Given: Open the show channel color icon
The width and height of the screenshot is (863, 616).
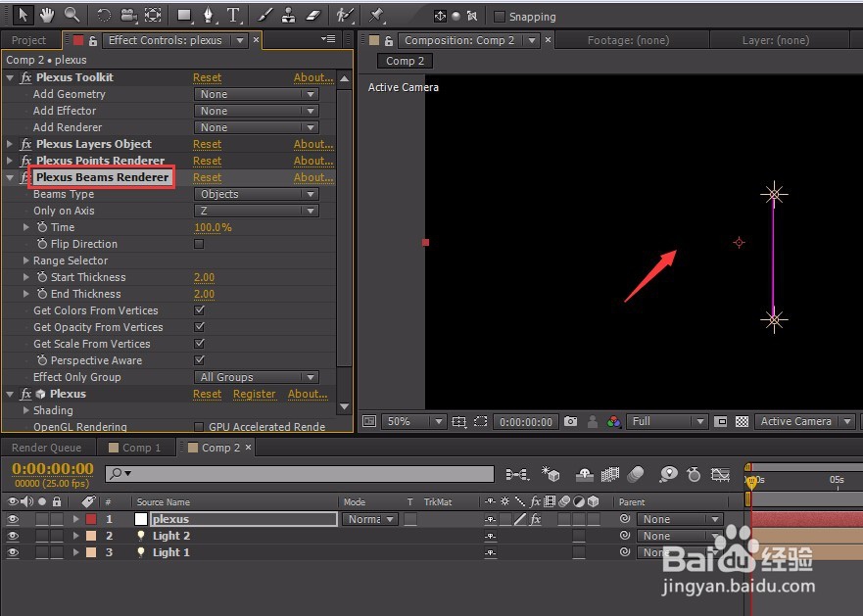Looking at the screenshot, I should point(613,422).
